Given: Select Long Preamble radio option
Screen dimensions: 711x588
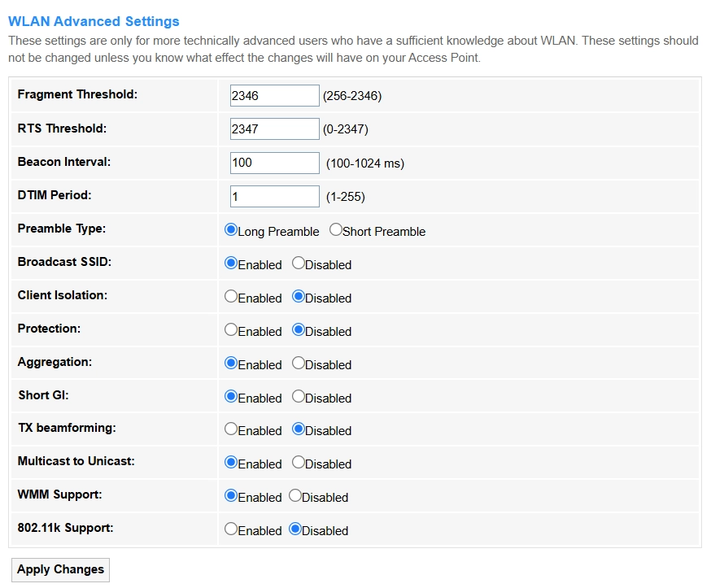Looking at the screenshot, I should [x=231, y=230].
